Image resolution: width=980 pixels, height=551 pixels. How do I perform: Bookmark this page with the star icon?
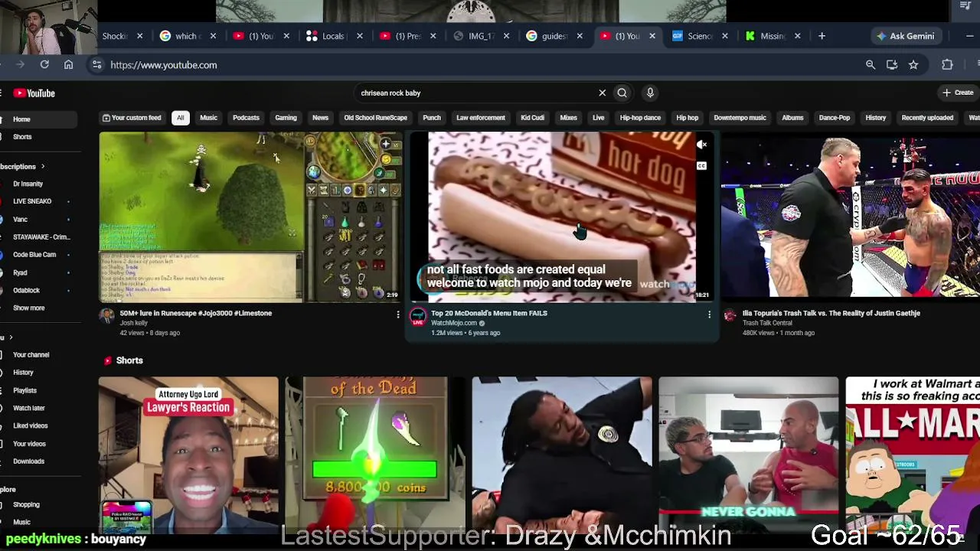click(913, 65)
